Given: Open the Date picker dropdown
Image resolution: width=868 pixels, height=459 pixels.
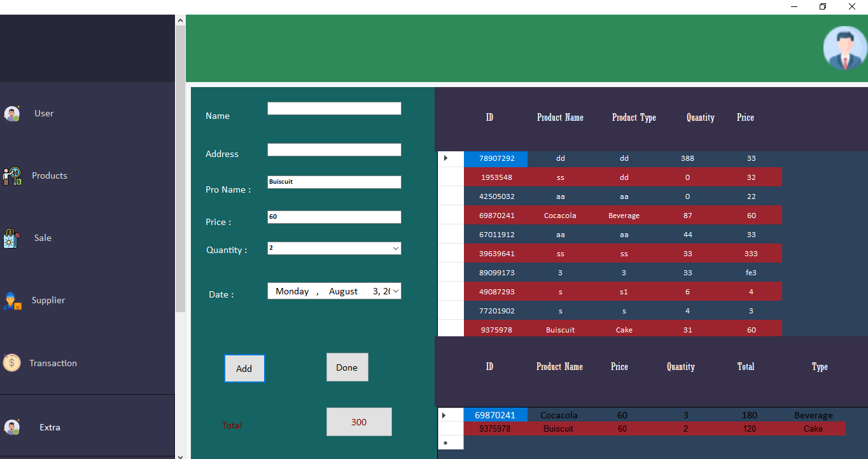Looking at the screenshot, I should point(395,291).
